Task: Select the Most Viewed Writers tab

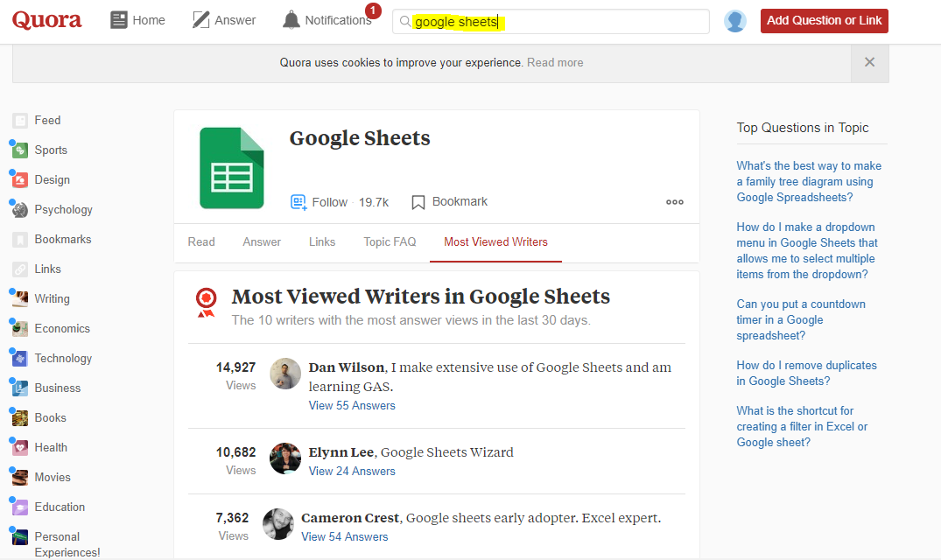Action: [x=495, y=242]
